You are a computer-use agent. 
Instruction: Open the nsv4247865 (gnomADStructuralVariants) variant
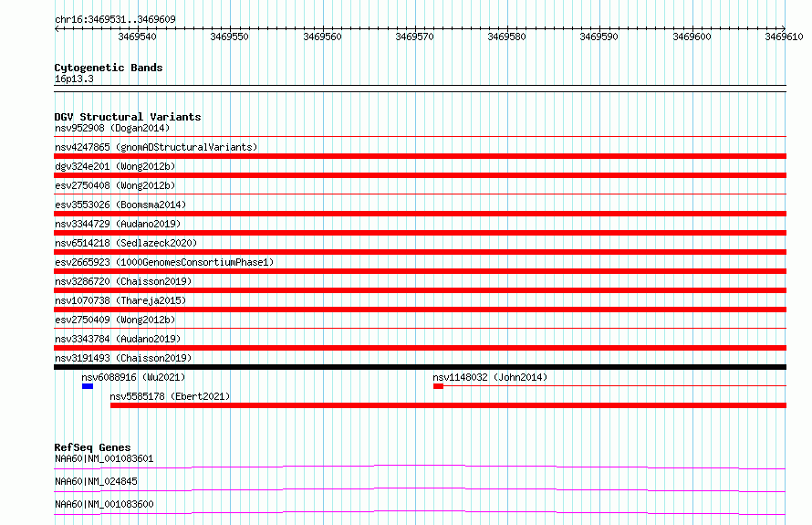(156, 147)
